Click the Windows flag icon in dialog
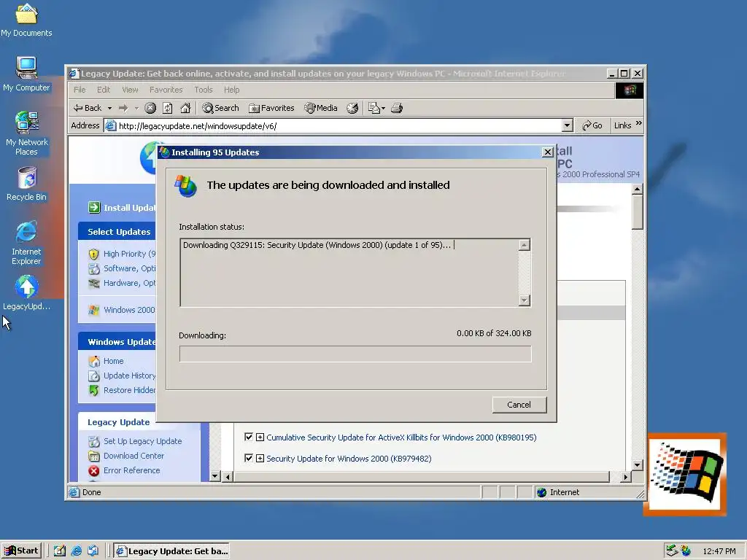 pyautogui.click(x=185, y=186)
